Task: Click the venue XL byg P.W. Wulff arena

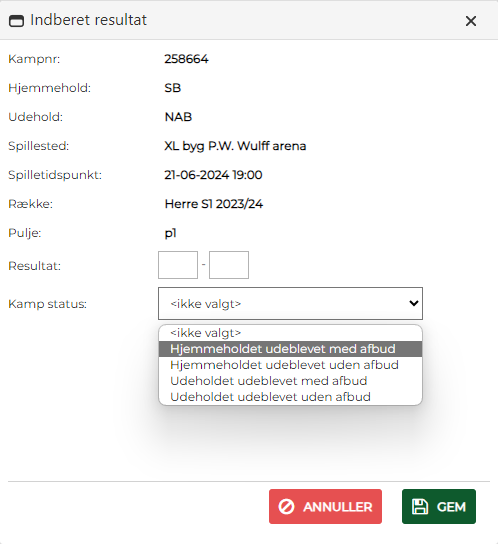Action: click(x=235, y=146)
